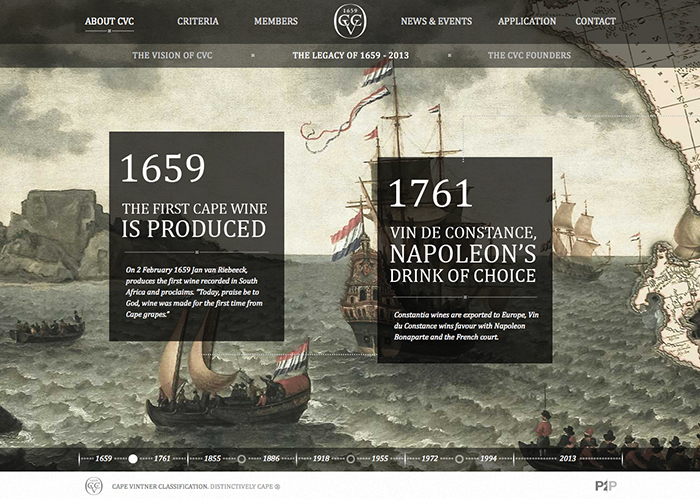Screen dimensions: 700x500
Task: Click "Vin de Constance," heading line
Action: click(463, 233)
